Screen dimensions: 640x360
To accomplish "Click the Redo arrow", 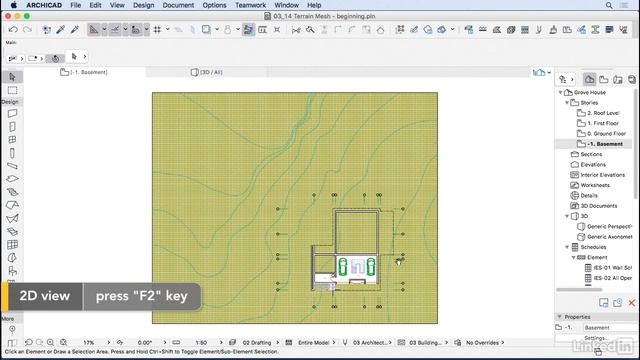I will pos(27,29).
